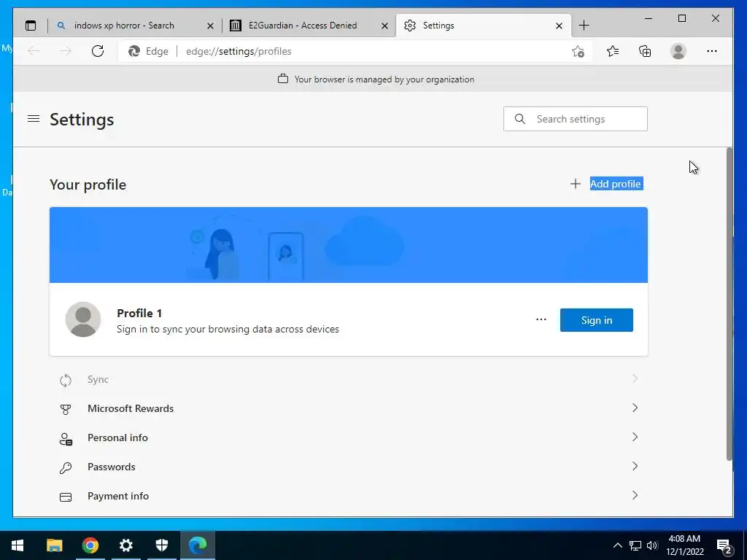Image resolution: width=747 pixels, height=560 pixels.
Task: Click the network tray icon
Action: (x=635, y=545)
